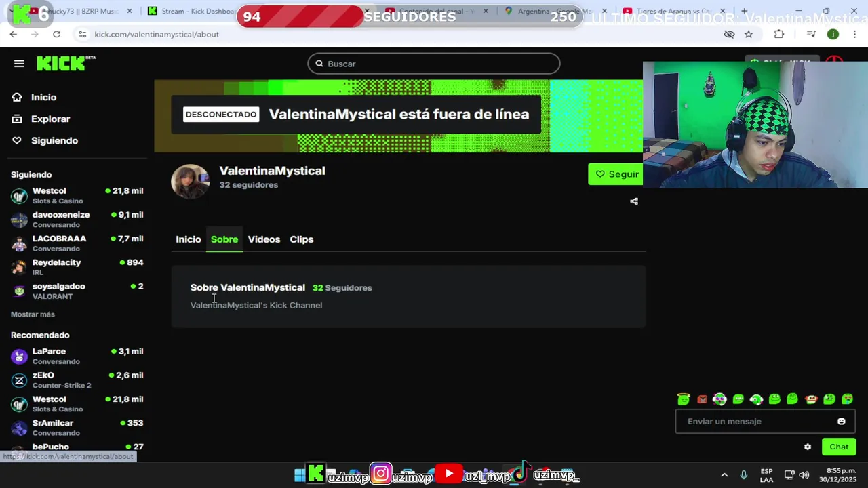Click the site info icon in address bar
The image size is (868, 488).
82,34
